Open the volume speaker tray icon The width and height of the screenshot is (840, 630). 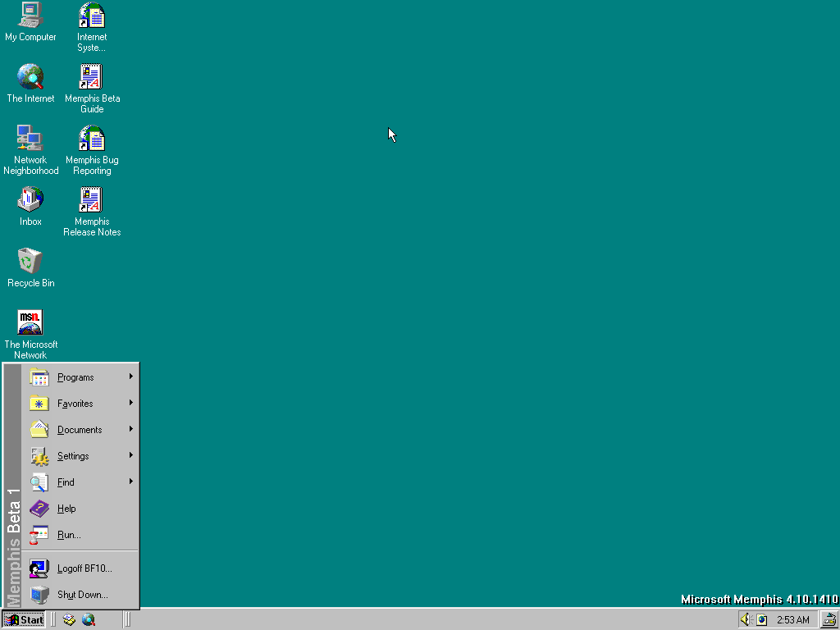pyautogui.click(x=746, y=620)
